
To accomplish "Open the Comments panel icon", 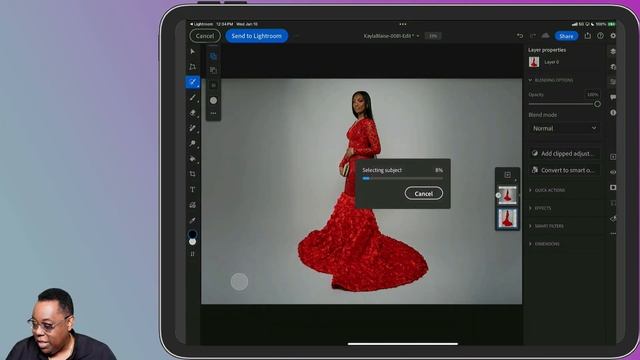I will click(x=613, y=97).
